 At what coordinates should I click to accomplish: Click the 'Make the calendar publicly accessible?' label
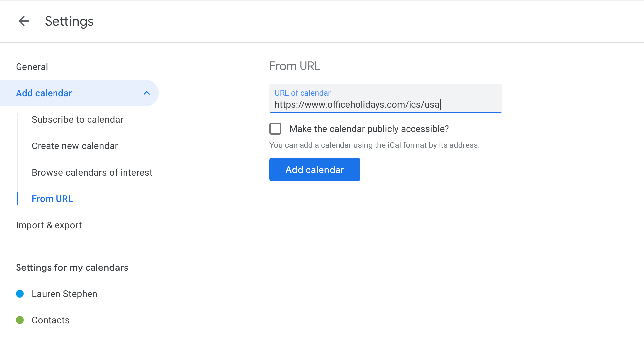pyautogui.click(x=369, y=129)
